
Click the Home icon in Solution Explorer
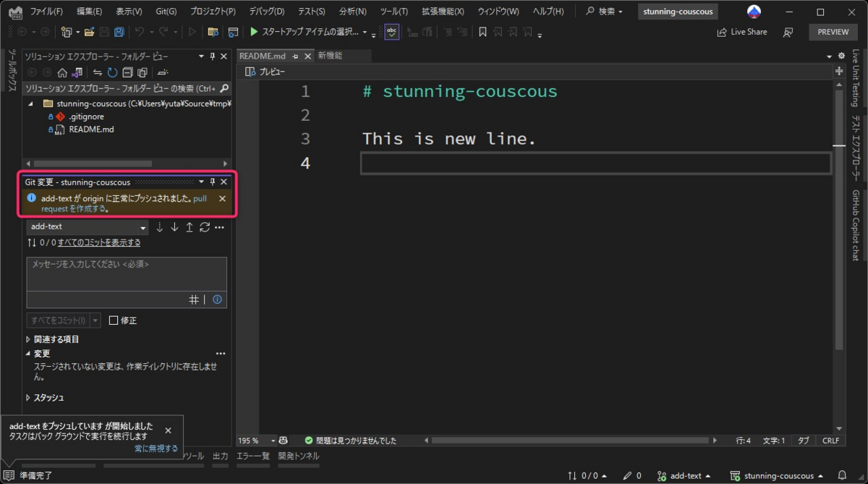(x=62, y=72)
